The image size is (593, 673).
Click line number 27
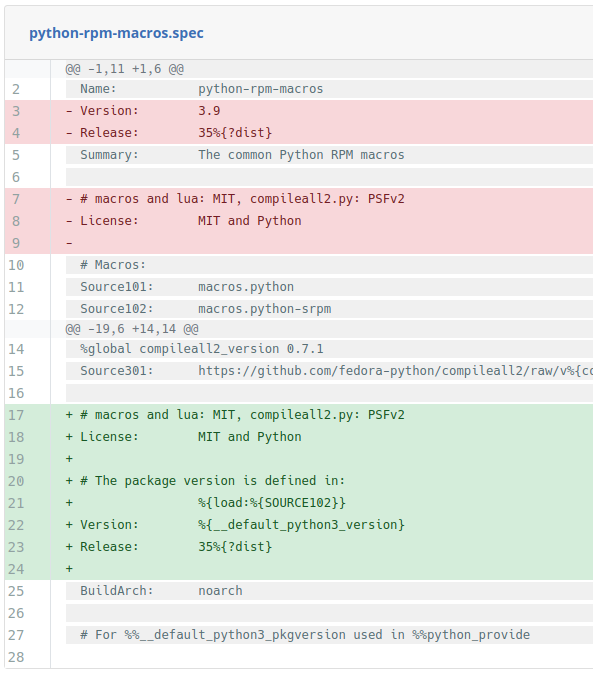(16, 635)
